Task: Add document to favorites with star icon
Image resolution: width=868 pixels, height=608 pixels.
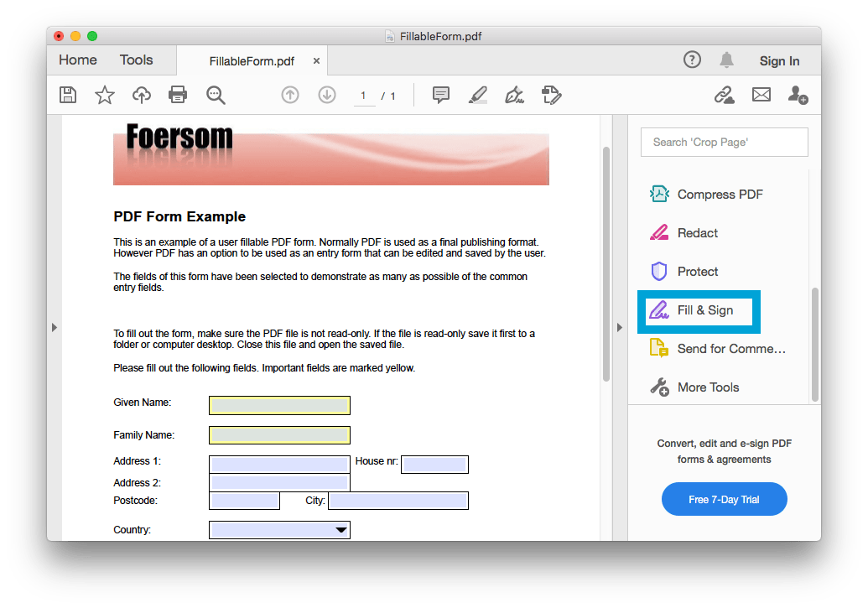Action: 104,95
